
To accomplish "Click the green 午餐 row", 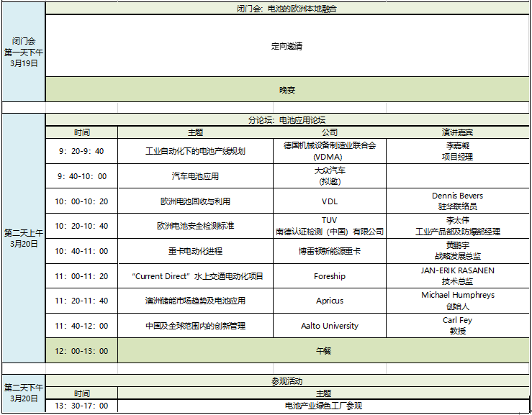I will (x=323, y=351).
